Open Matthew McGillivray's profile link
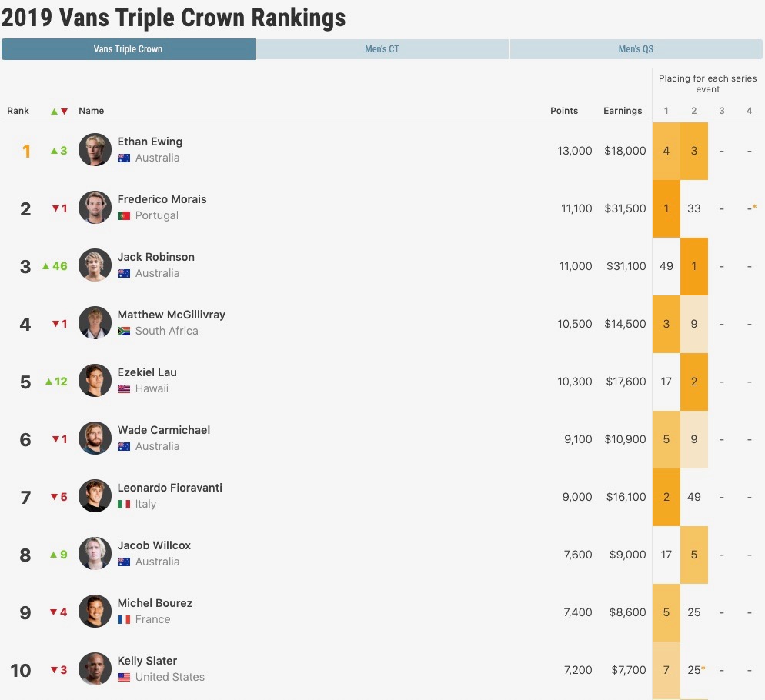765x700 pixels. (x=171, y=315)
